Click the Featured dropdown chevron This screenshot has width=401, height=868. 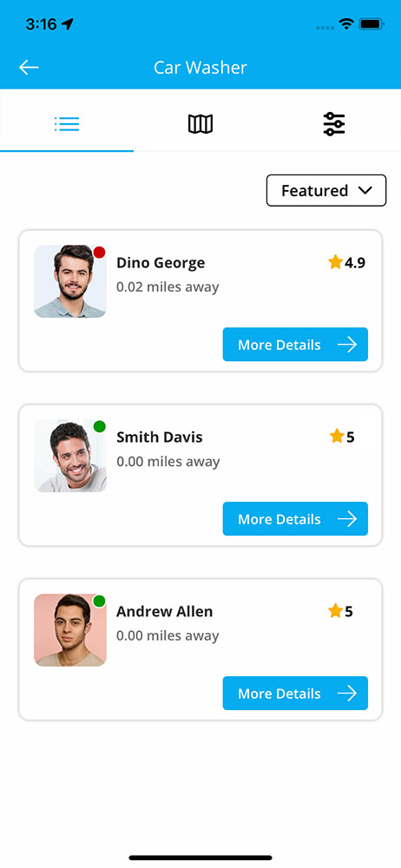tap(365, 190)
